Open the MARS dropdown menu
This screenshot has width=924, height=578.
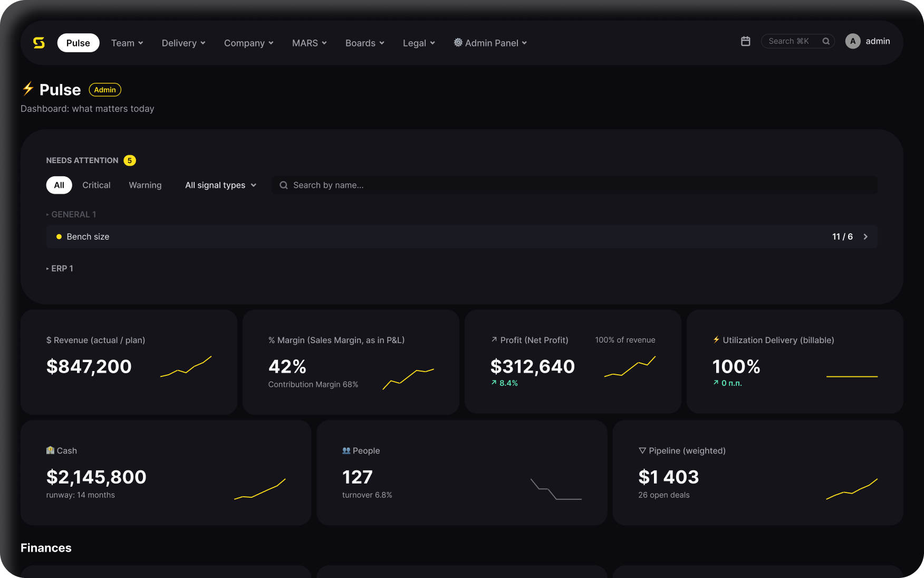point(310,43)
